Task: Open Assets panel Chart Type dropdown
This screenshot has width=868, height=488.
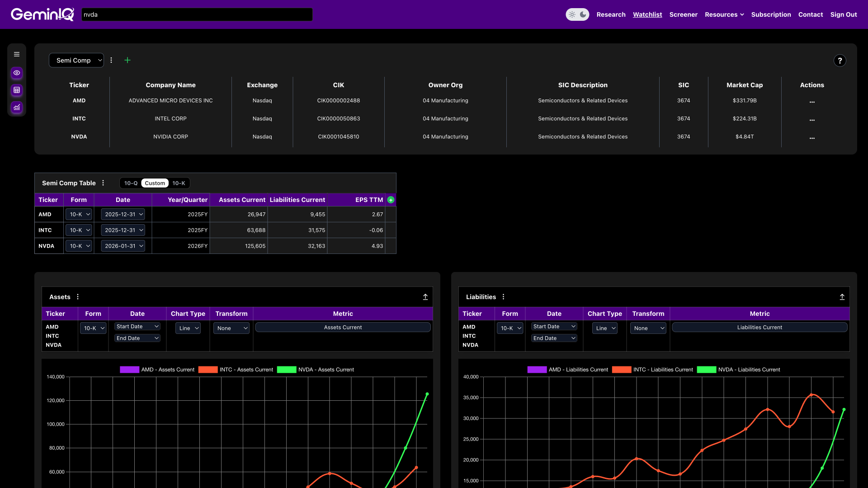Action: coord(188,328)
